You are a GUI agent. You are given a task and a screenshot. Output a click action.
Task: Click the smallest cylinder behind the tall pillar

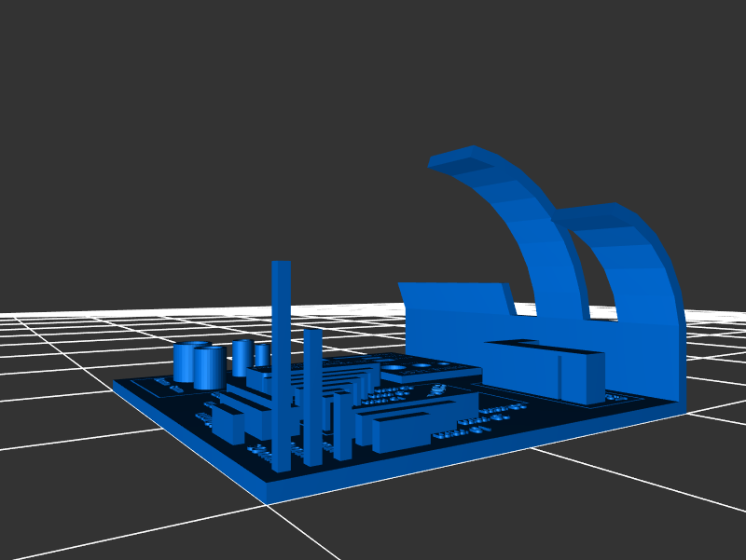262,355
